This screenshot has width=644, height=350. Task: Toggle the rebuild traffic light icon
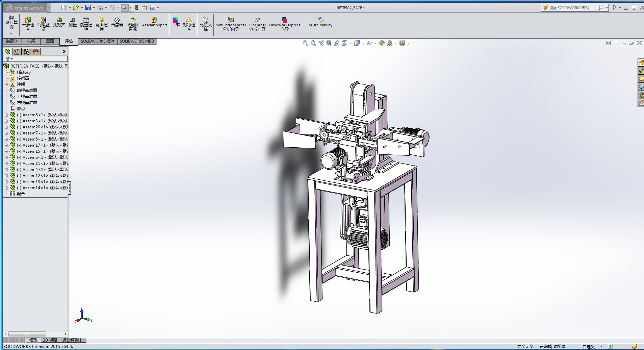[x=137, y=7]
